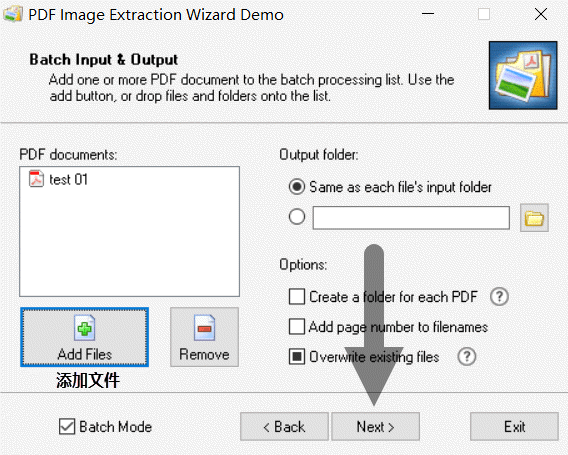Image resolution: width=568 pixels, height=455 pixels.
Task: Minimize the wizard window
Action: [428, 14]
